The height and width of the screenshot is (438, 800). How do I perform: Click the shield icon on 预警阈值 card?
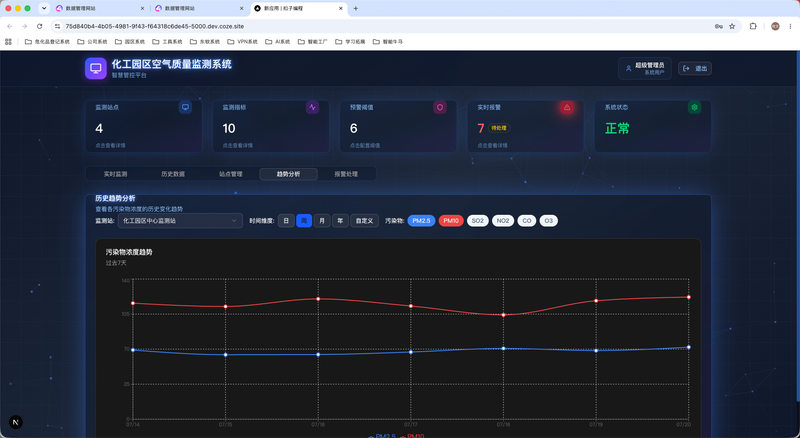pyautogui.click(x=440, y=107)
